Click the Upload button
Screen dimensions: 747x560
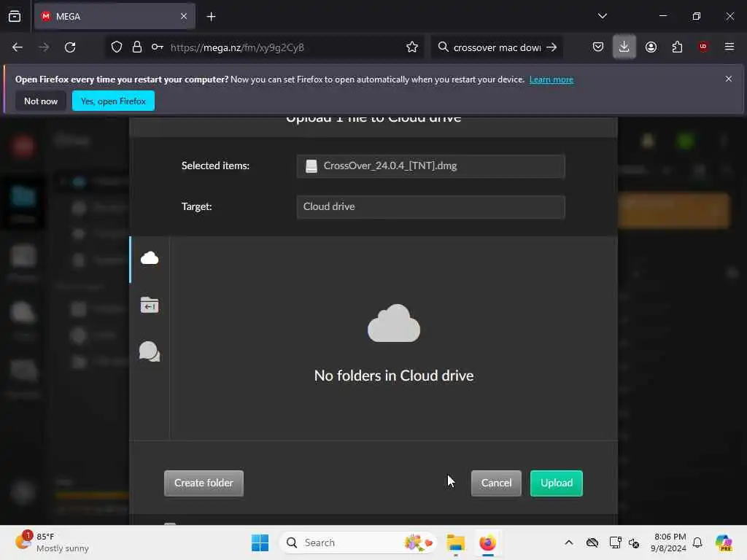click(556, 483)
